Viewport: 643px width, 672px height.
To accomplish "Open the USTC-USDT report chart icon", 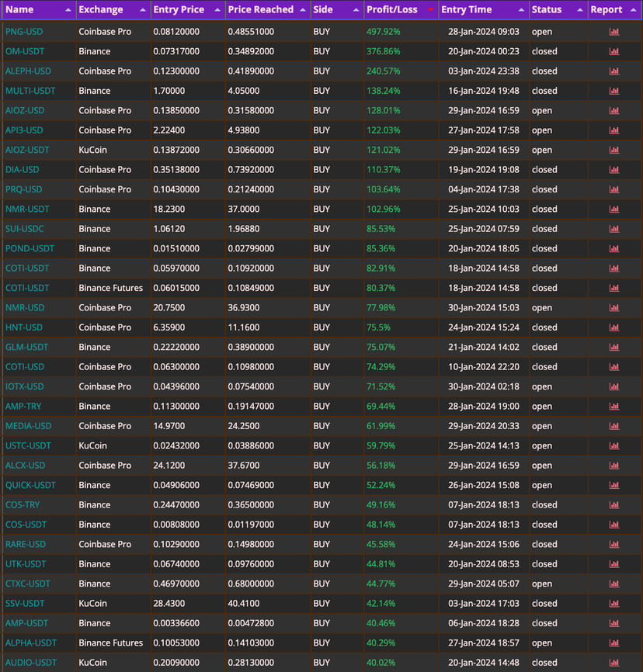I will (x=613, y=445).
